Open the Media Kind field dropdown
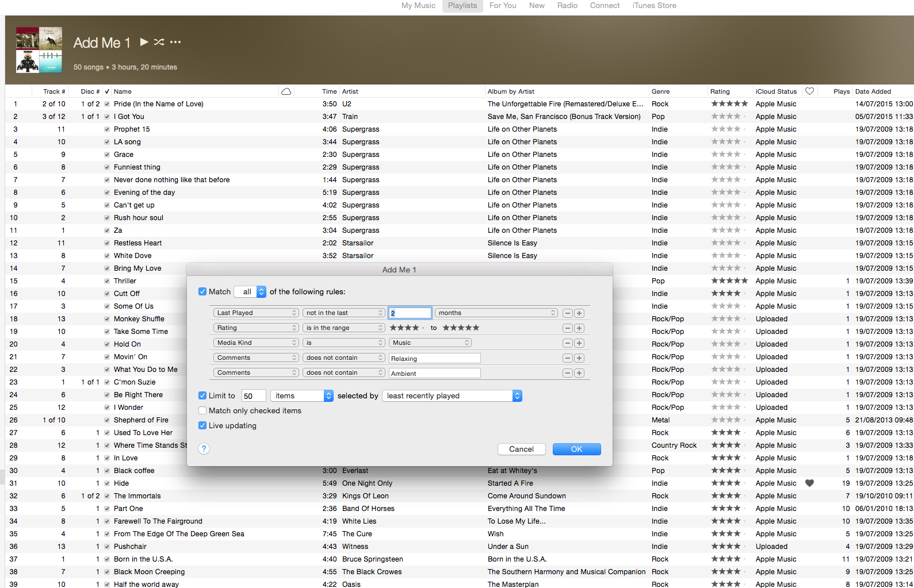This screenshot has height=588, width=914. (256, 343)
